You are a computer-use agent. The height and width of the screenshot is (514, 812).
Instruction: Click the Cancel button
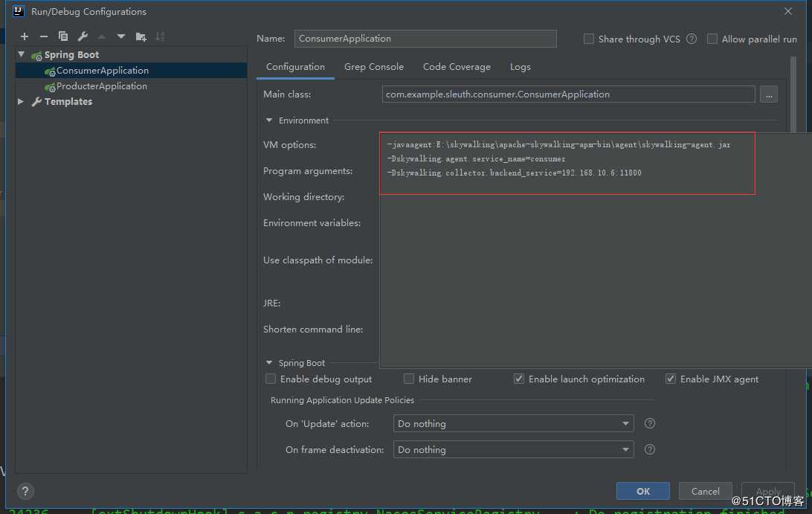[x=705, y=491]
